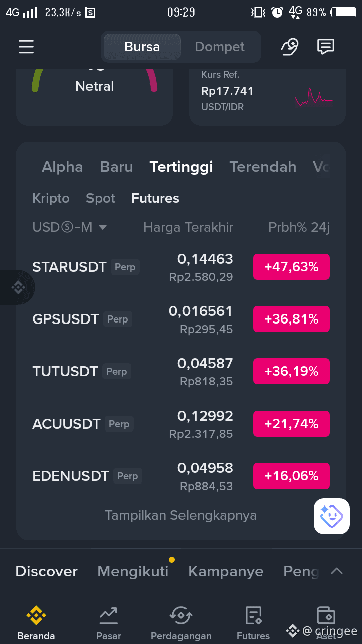Viewport: 362px width, 644px height.
Task: Tap the AI assistant floating icon
Action: pos(332,516)
